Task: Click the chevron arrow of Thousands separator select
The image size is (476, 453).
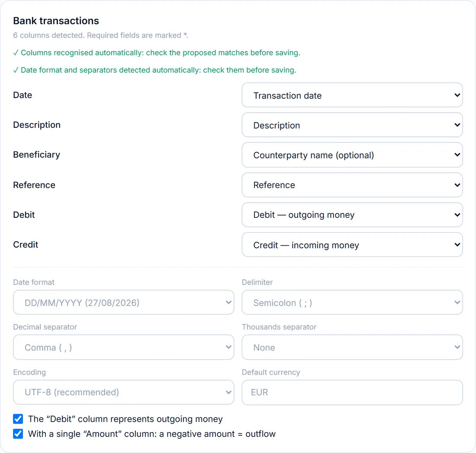Action: [x=457, y=347]
